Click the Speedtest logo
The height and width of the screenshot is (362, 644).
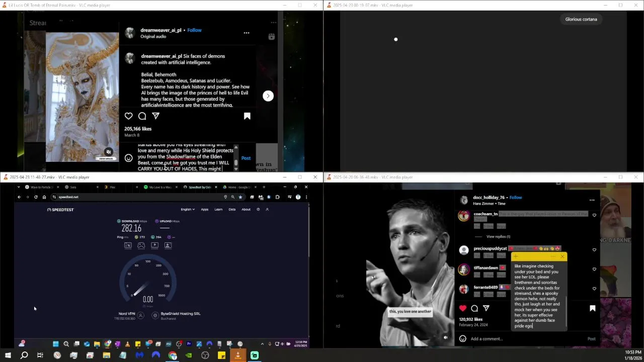pyautogui.click(x=60, y=210)
